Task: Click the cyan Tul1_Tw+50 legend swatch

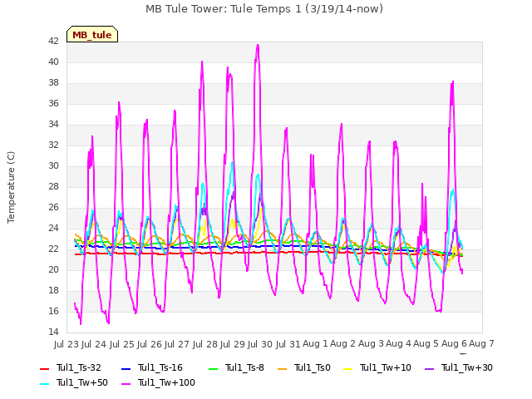Action: click(44, 384)
